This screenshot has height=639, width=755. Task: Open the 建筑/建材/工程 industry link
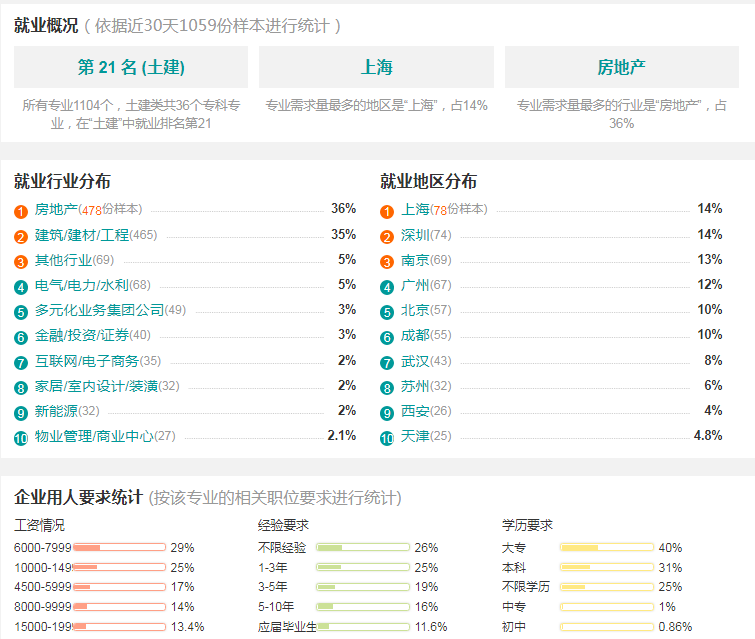tap(82, 235)
